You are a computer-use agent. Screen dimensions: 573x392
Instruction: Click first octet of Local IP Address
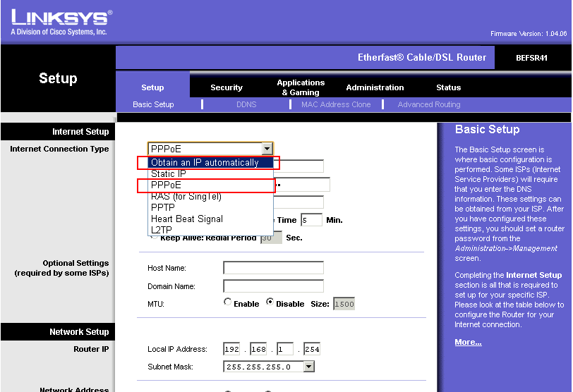point(231,349)
